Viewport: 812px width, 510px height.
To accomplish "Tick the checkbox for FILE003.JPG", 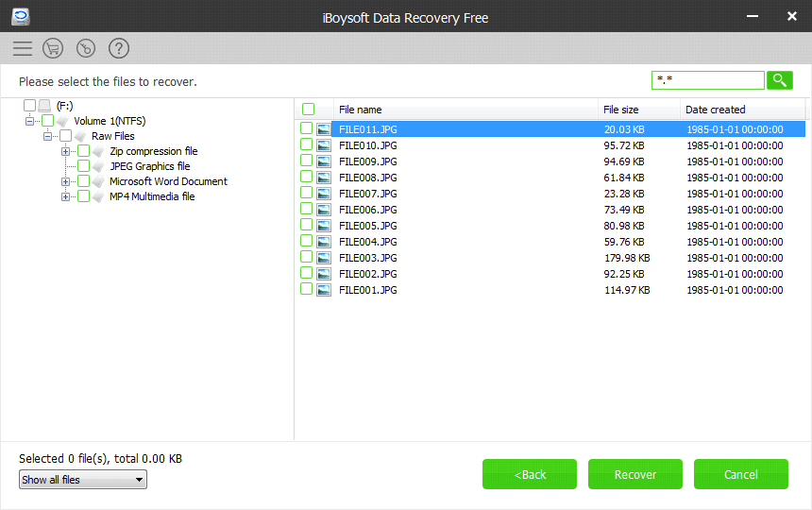I will pos(307,257).
